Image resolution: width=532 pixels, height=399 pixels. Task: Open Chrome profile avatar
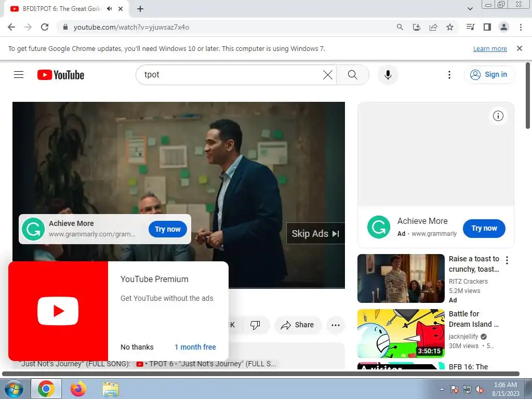(x=504, y=27)
